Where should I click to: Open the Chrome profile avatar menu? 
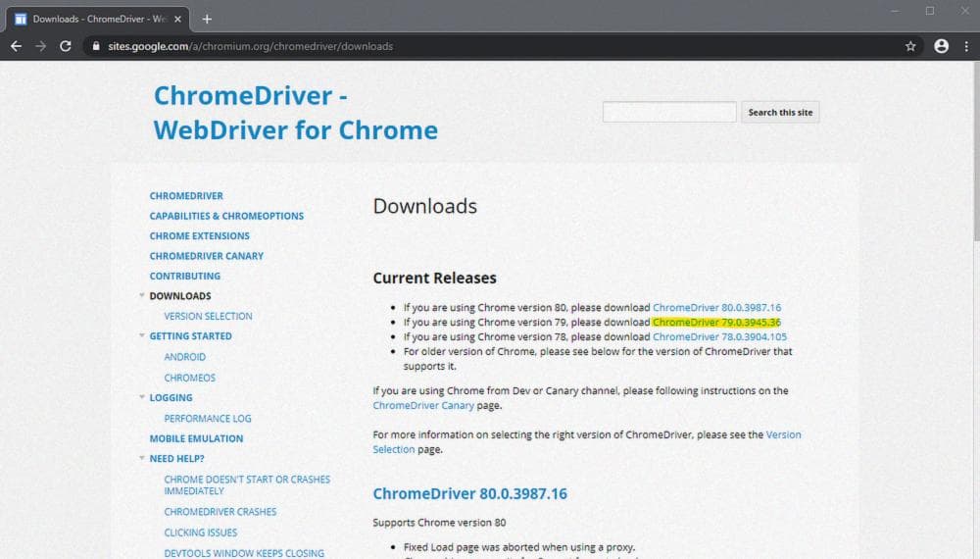941,46
